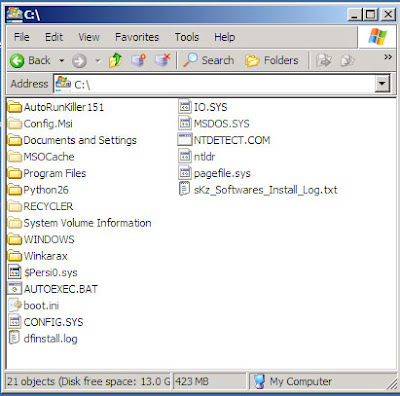Select the CONFIG.SYS file icon

click(15, 322)
